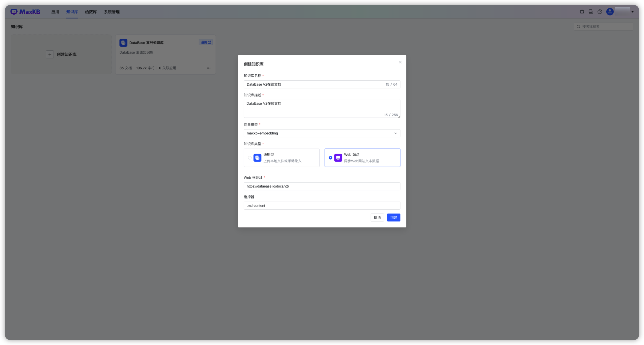Click the help question mark icon
644x345 pixels.
coord(600,12)
